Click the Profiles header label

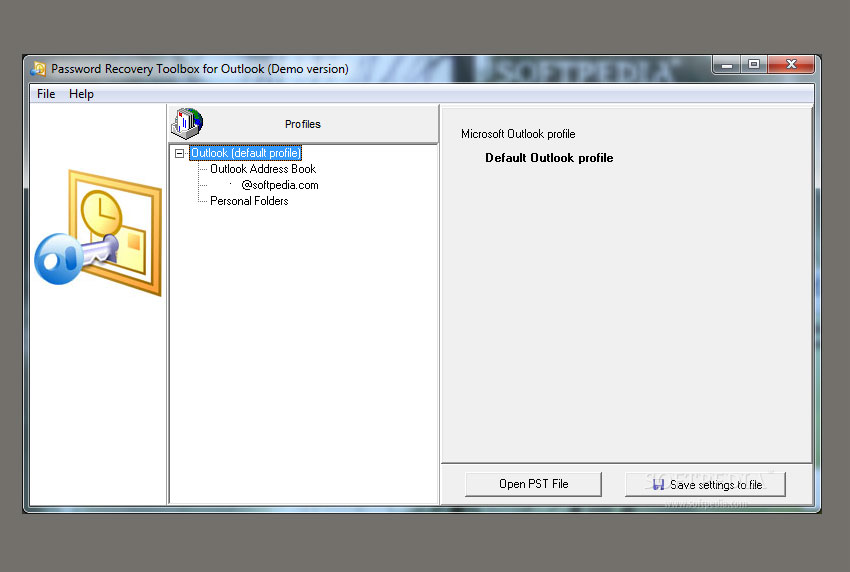click(303, 124)
